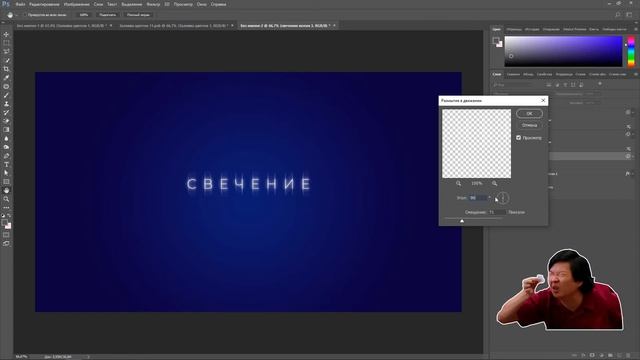Viewport: 640px width, 360px height.
Task: Click the search icon in the options bar
Action: 618,15
